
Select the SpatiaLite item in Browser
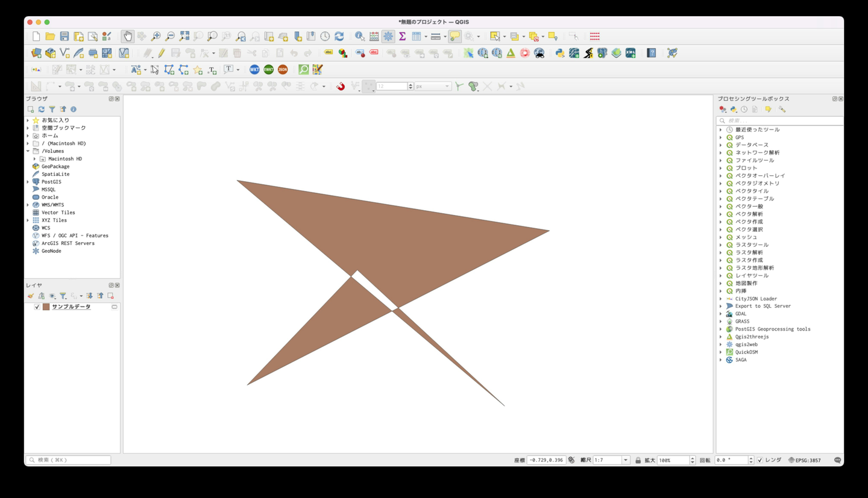pyautogui.click(x=55, y=174)
